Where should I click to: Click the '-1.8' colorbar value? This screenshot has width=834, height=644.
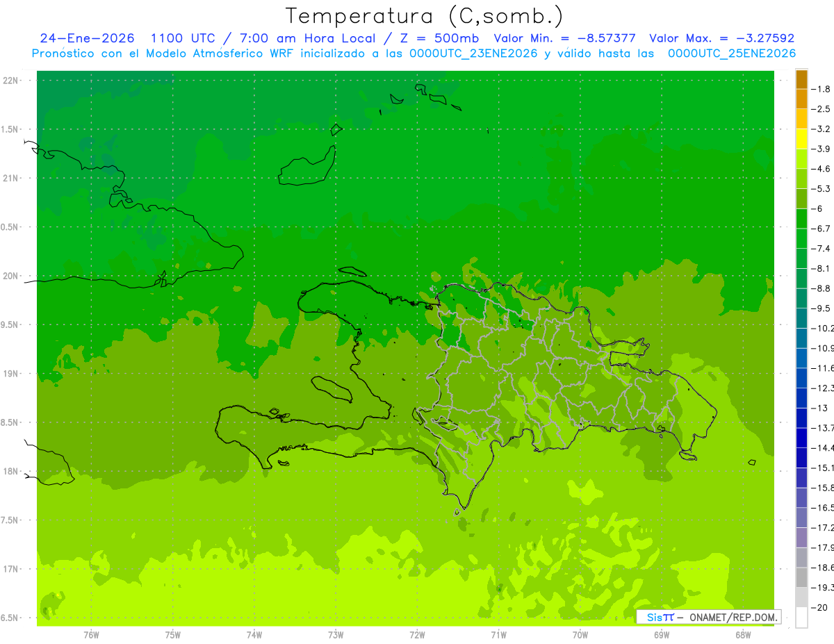[821, 89]
